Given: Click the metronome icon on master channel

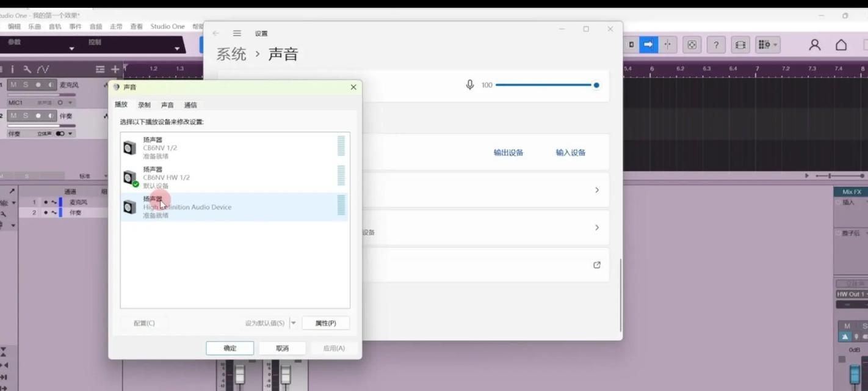Looking at the screenshot, I should point(845,337).
